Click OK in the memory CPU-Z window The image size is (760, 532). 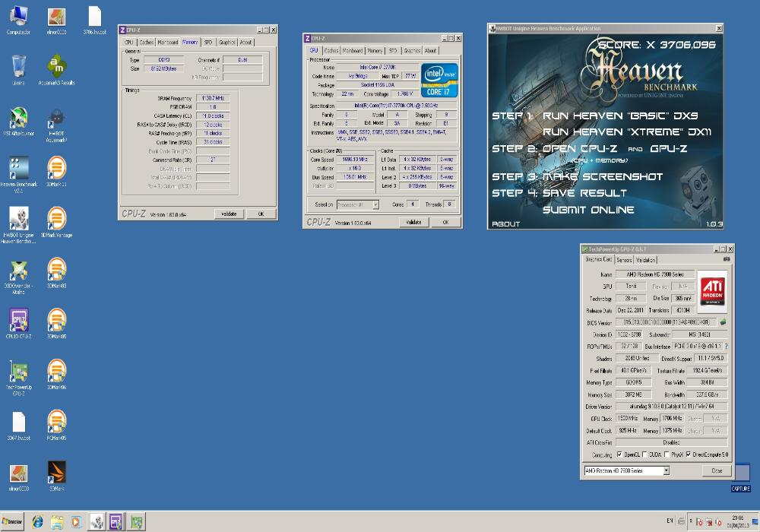click(261, 214)
